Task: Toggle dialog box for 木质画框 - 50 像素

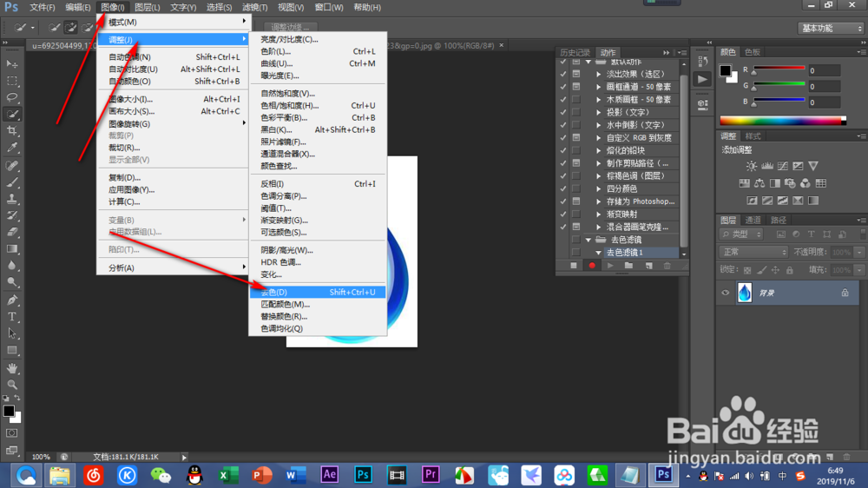Action: (x=576, y=99)
